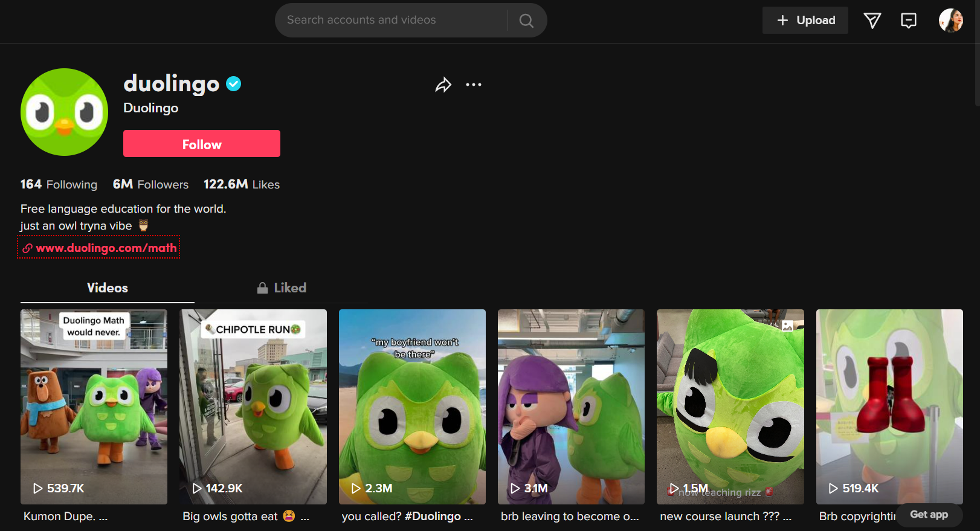
Task: Open the red boots video thumbnail
Action: [889, 407]
